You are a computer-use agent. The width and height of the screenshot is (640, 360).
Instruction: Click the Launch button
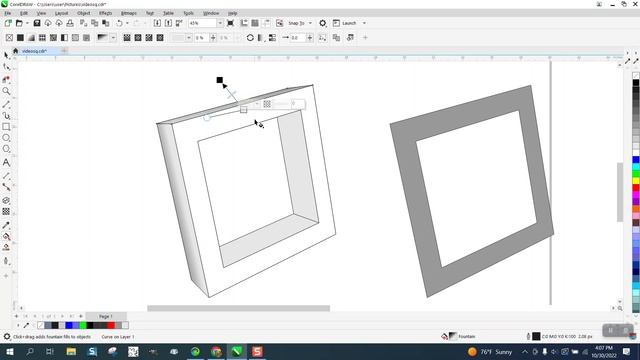345,23
